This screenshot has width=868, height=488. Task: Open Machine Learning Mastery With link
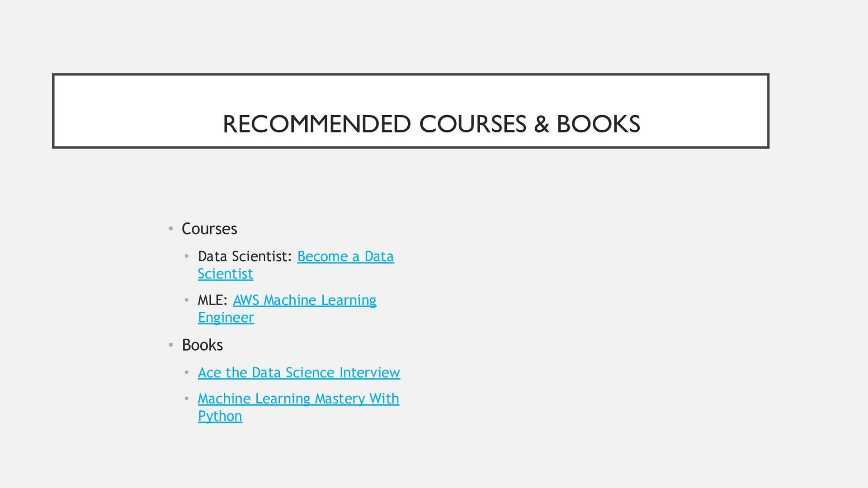[298, 399]
